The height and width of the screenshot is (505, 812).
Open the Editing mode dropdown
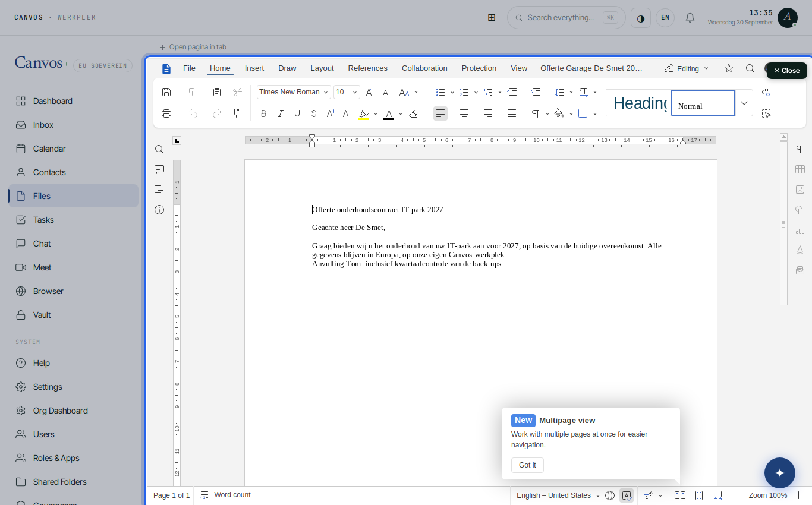(687, 68)
